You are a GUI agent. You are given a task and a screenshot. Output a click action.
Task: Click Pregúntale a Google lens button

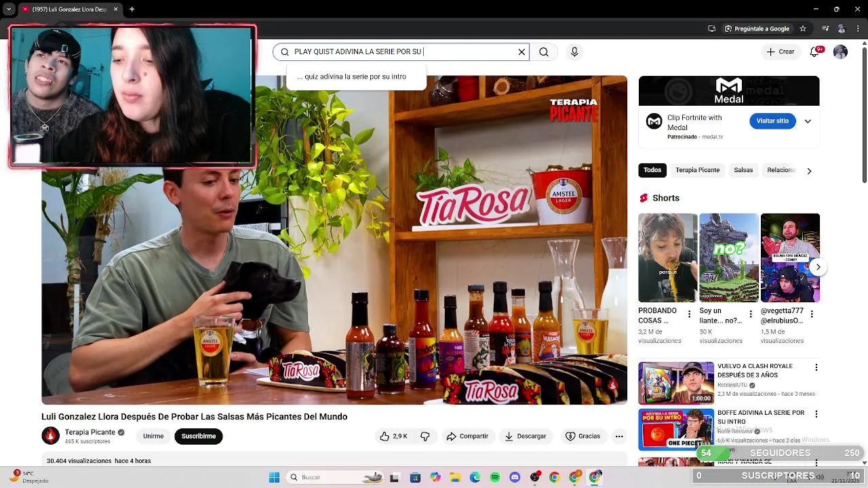click(x=757, y=28)
